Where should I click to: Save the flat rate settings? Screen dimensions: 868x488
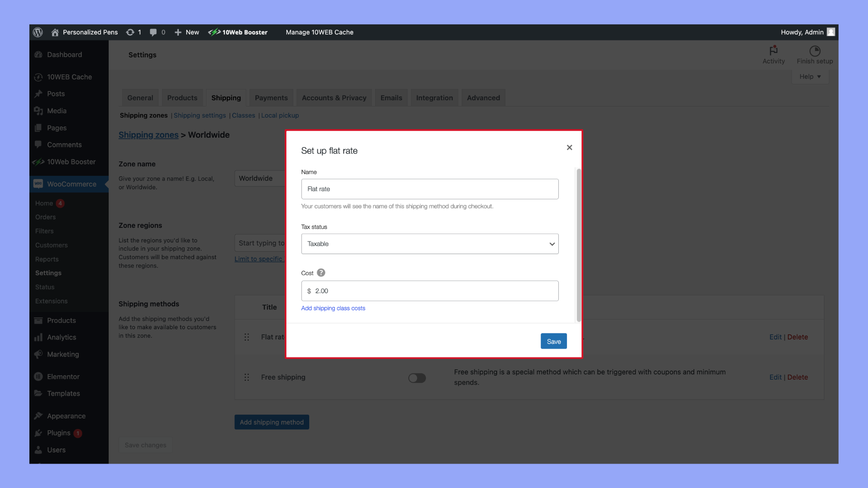pyautogui.click(x=553, y=342)
